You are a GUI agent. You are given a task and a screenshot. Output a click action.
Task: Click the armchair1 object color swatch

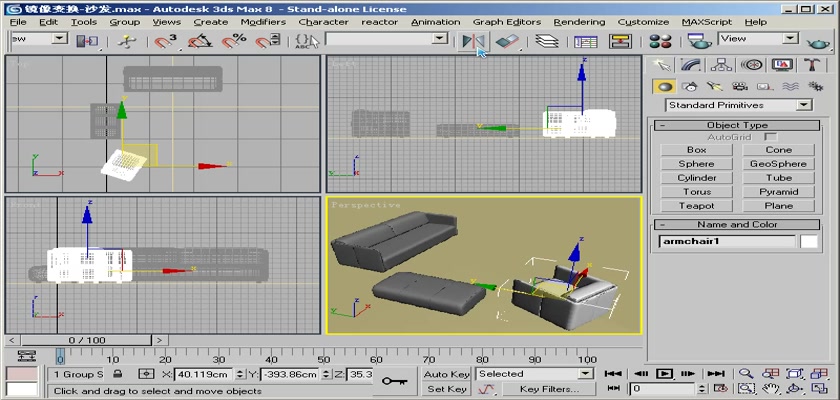[808, 241]
